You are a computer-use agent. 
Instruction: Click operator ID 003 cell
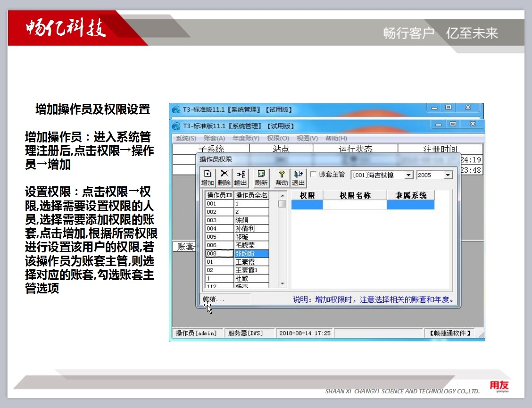(219, 220)
